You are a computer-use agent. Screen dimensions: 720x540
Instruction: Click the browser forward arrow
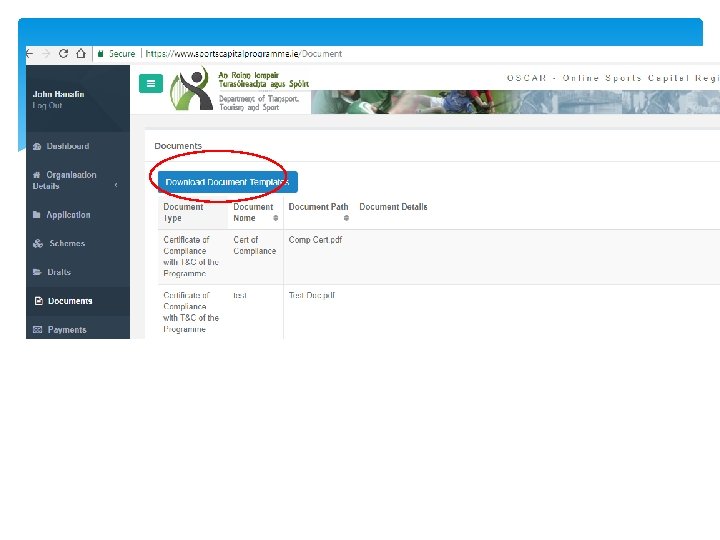pyautogui.click(x=46, y=54)
